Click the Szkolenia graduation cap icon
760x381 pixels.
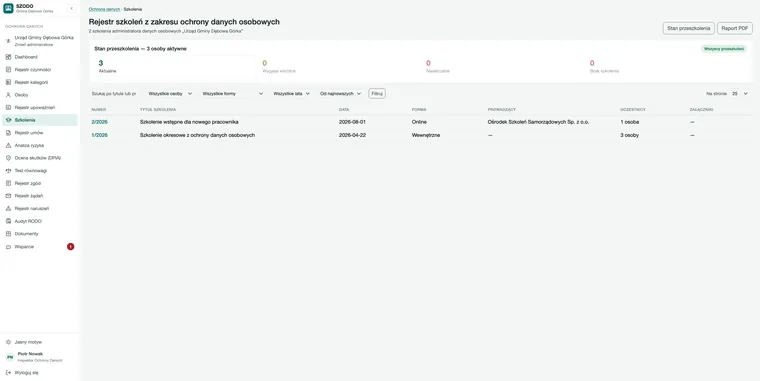pos(8,120)
